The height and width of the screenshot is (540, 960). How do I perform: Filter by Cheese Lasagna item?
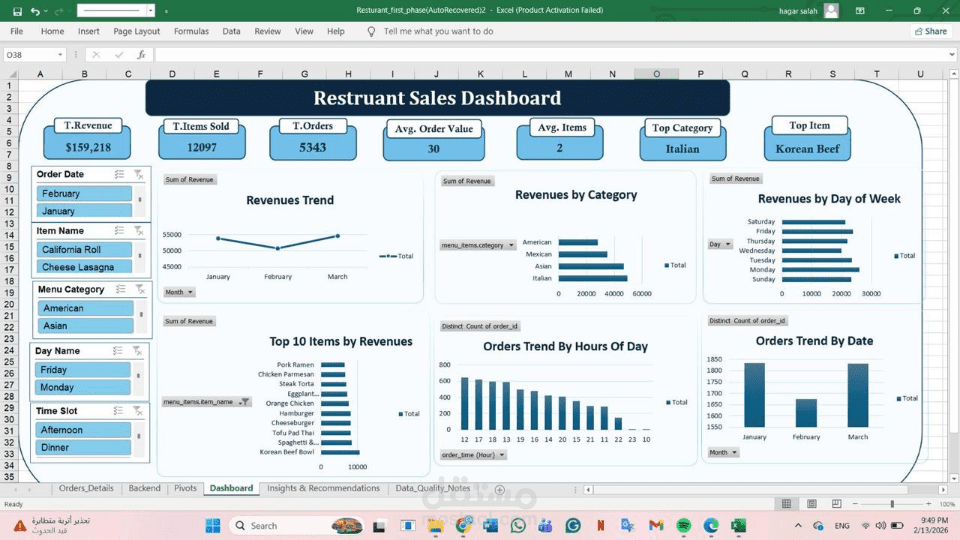[84, 267]
